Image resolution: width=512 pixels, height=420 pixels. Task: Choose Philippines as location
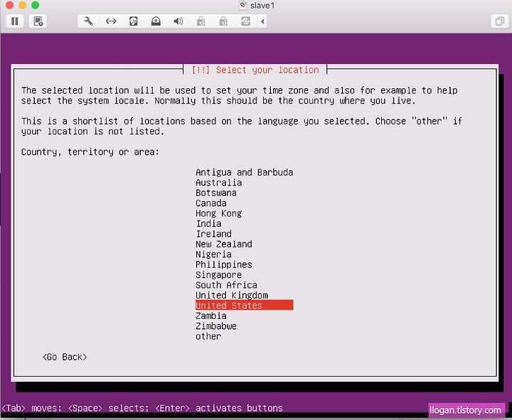[x=224, y=264]
